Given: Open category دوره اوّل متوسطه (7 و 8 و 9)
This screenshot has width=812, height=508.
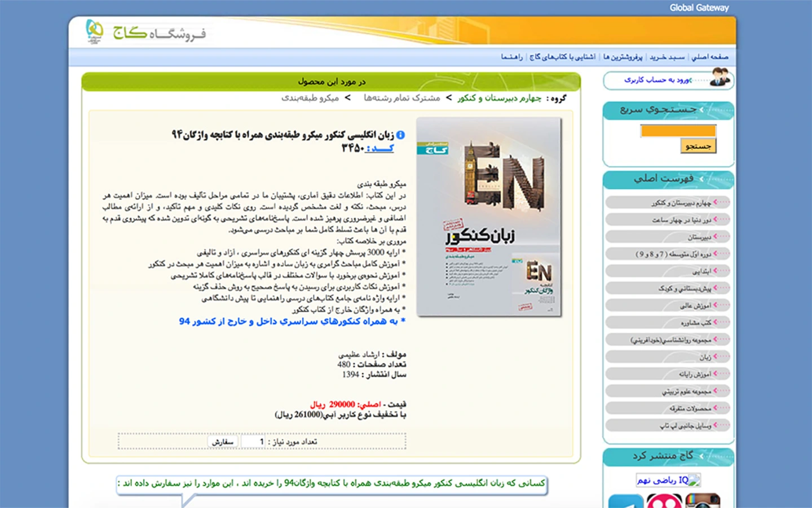Looking at the screenshot, I should (x=668, y=254).
